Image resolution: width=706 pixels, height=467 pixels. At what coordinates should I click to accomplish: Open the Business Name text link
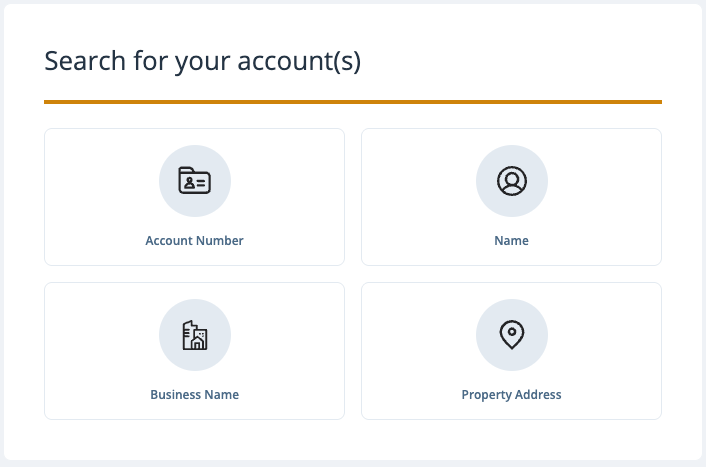click(195, 394)
